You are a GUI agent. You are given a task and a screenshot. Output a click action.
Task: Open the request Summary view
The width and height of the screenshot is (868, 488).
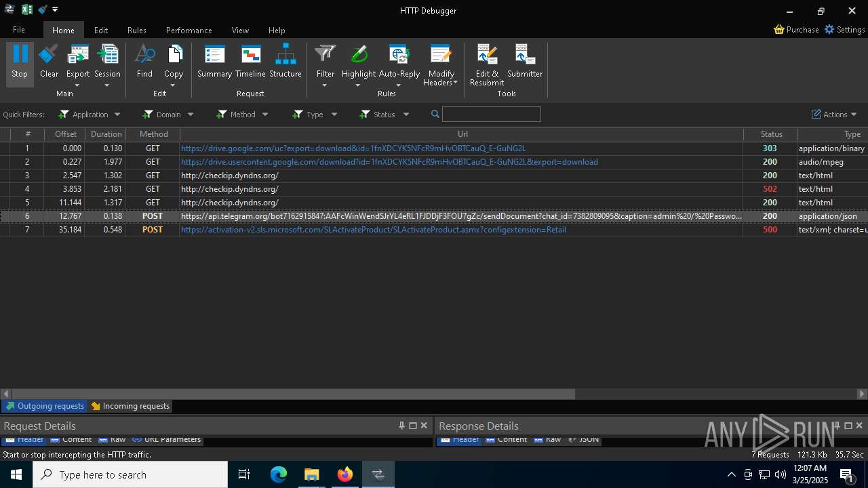[x=214, y=62]
